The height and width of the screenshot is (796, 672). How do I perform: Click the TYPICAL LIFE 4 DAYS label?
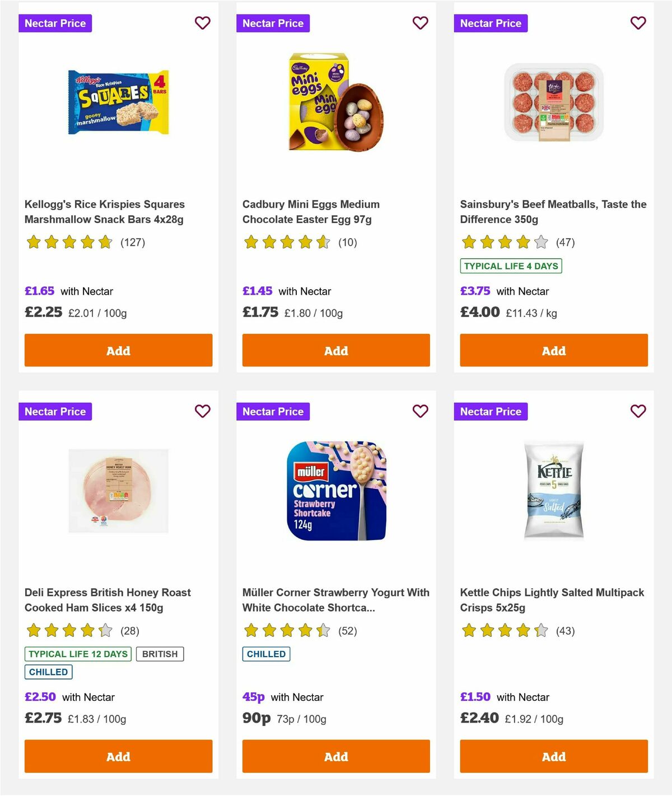click(x=510, y=266)
